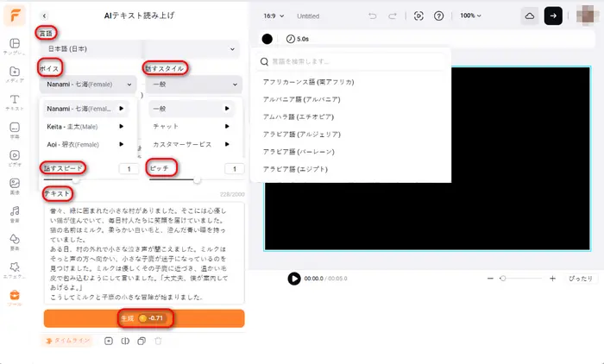Click the cloud save icon
Viewport: 604px width, 364px height.
530,16
